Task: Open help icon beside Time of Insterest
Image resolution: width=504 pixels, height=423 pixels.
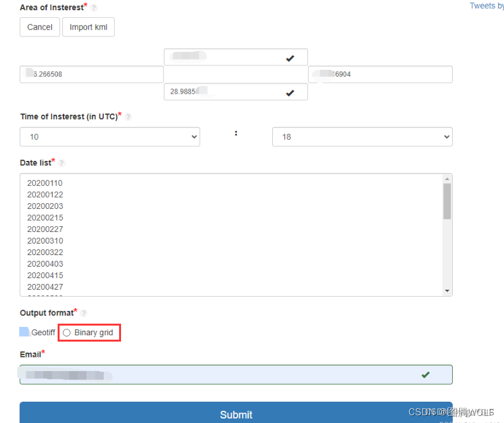Action: (x=128, y=117)
